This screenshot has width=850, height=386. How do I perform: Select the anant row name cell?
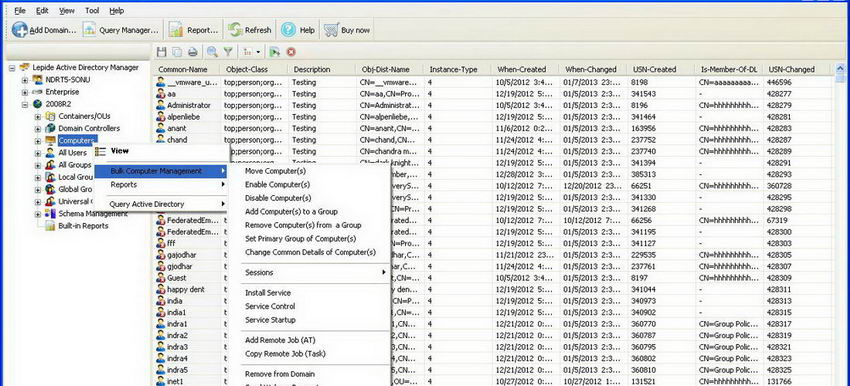[x=176, y=128]
